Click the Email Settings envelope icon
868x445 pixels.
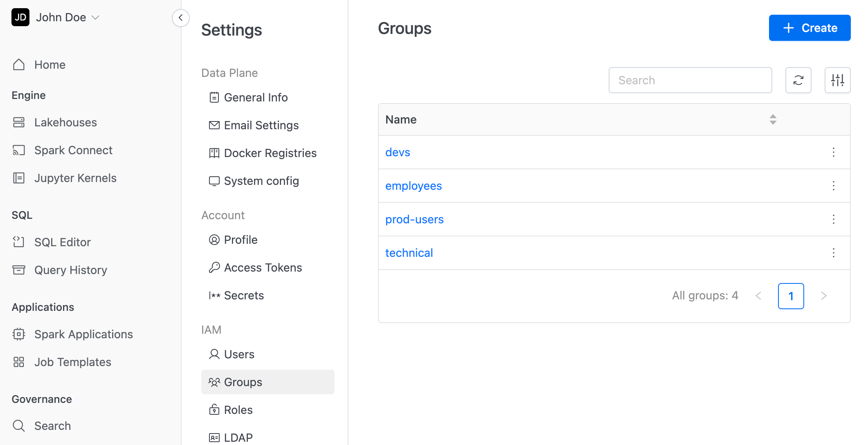tap(214, 125)
